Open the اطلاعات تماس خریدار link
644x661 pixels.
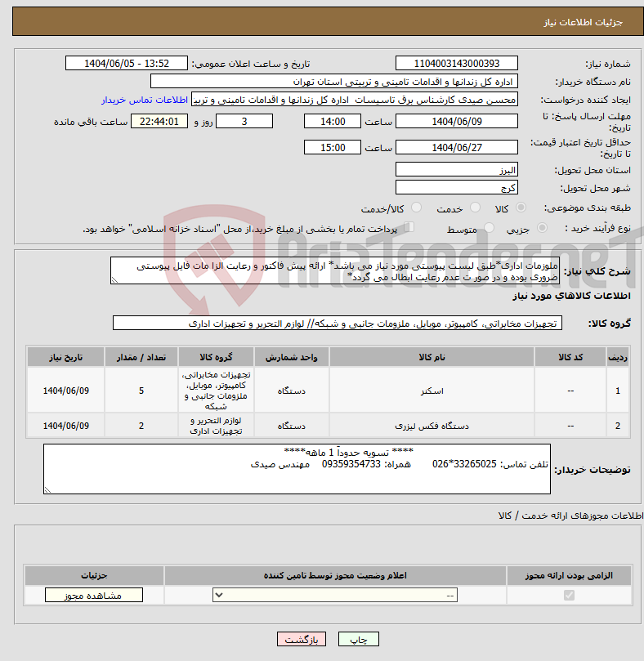[x=144, y=100]
